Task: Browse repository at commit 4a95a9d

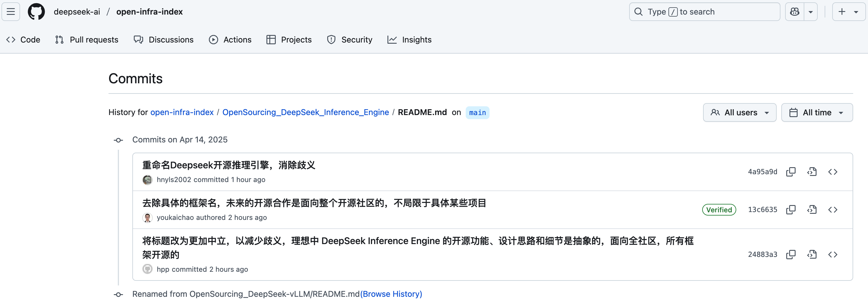Action: tap(833, 172)
